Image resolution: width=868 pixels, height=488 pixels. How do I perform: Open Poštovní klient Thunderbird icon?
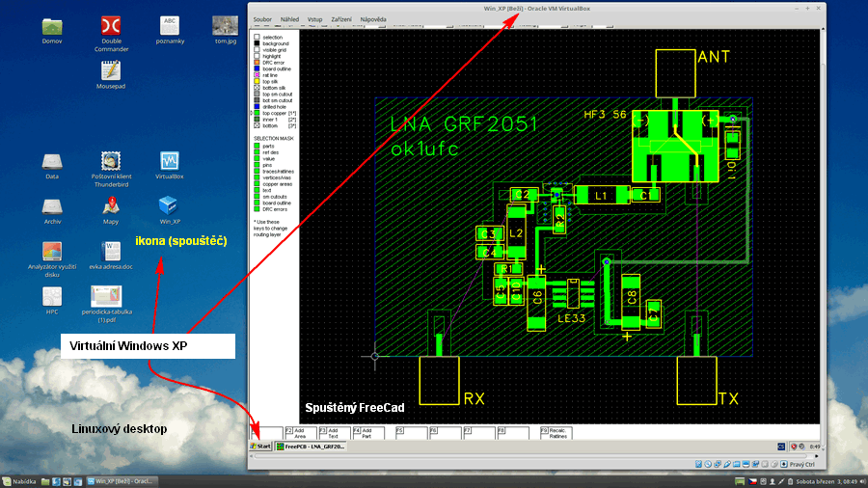coord(112,161)
